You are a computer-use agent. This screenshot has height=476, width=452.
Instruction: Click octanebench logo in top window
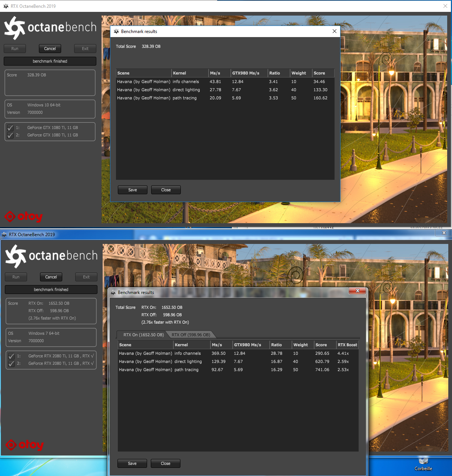point(50,28)
